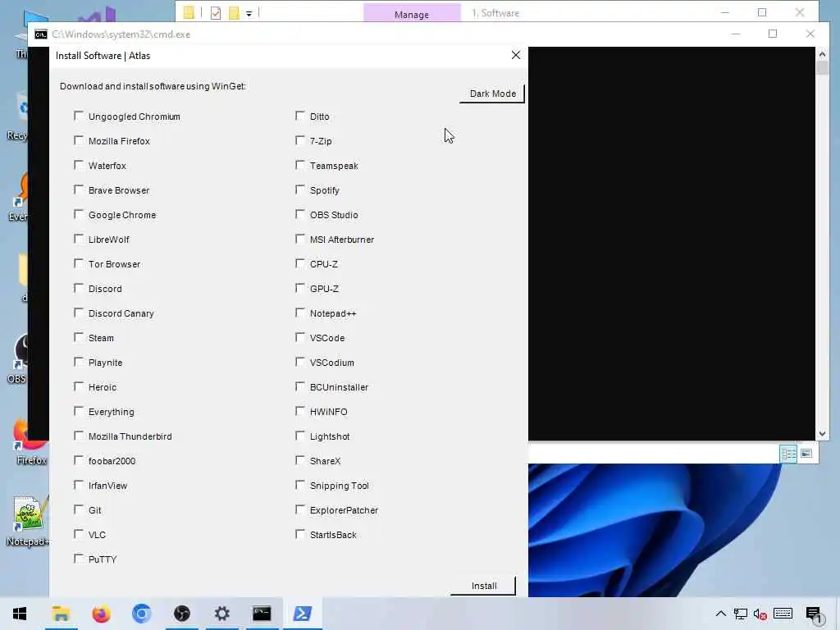The height and width of the screenshot is (630, 840).
Task: Select the Git checkbox
Action: (x=79, y=509)
